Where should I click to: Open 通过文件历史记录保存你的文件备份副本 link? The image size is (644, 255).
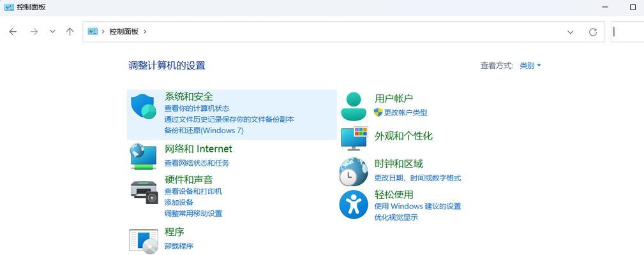click(x=229, y=119)
